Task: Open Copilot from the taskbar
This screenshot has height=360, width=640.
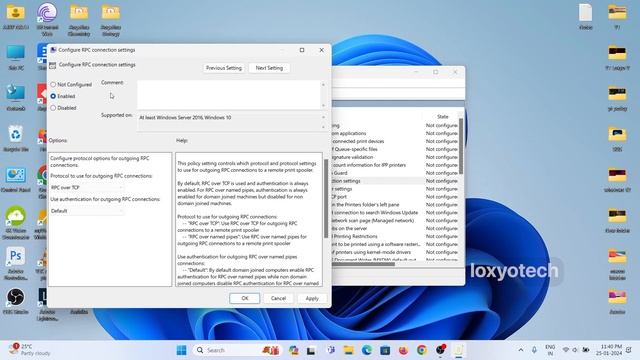Action: coord(293,350)
